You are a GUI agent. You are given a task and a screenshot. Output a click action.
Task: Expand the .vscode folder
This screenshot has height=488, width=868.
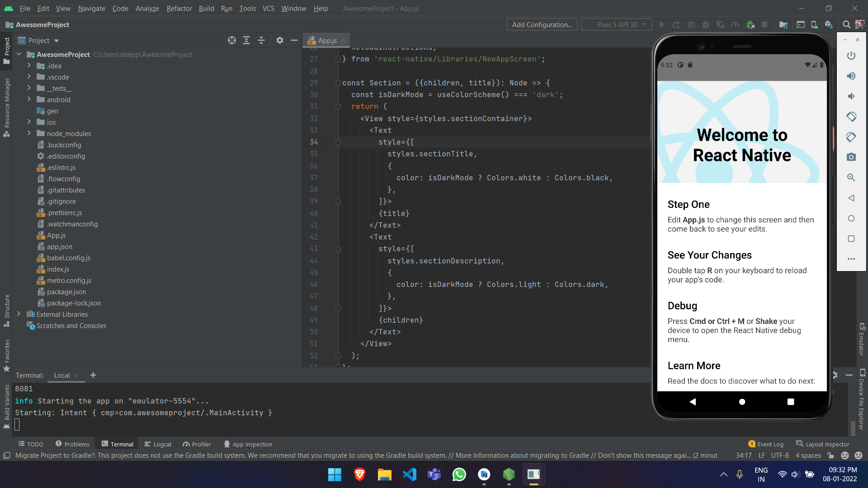(29, 77)
